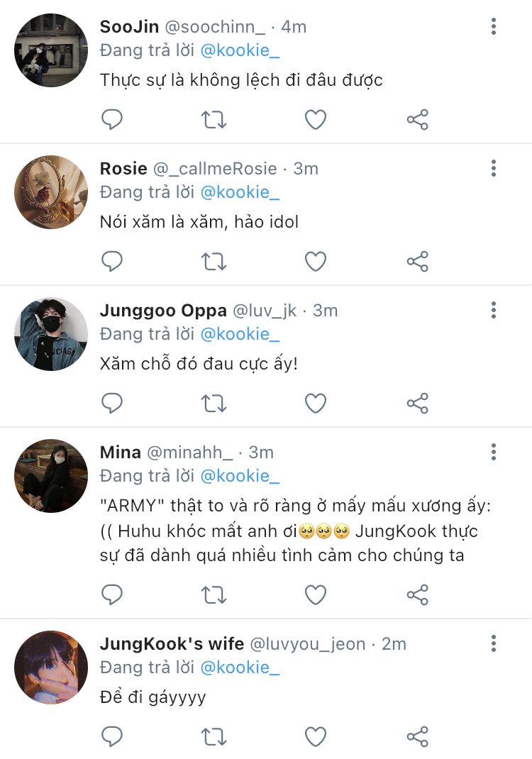
Task: Open @kookie_ mention under Junggoo Oppa
Action: (240, 334)
